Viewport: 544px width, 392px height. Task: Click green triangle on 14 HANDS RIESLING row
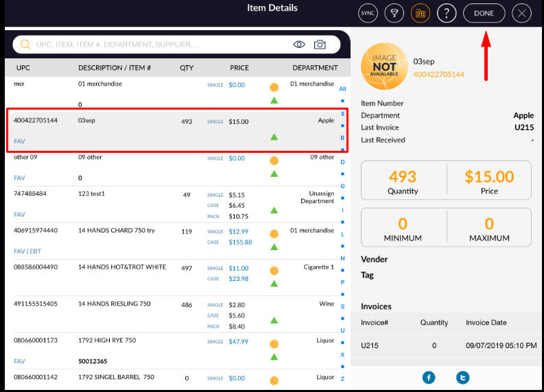tap(274, 319)
